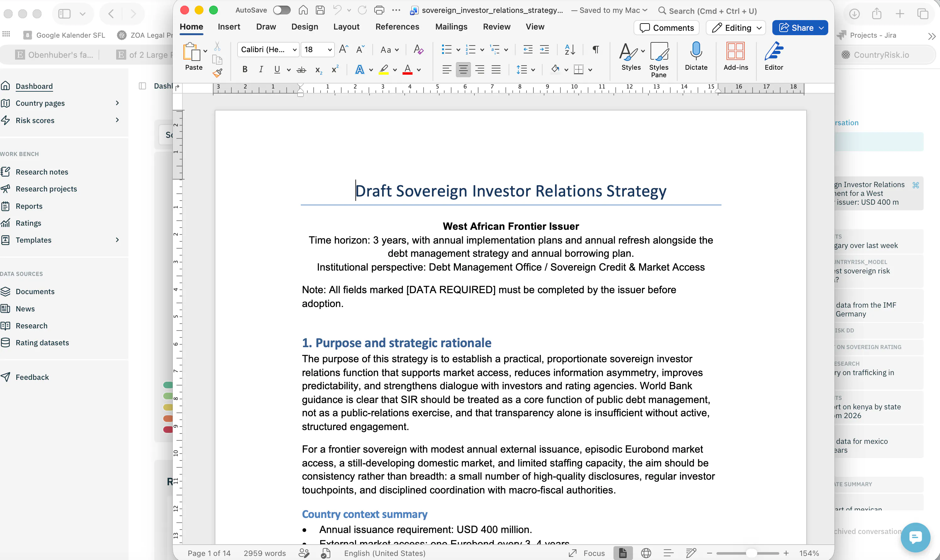
Task: Open the Review ribbon tab
Action: (x=496, y=27)
